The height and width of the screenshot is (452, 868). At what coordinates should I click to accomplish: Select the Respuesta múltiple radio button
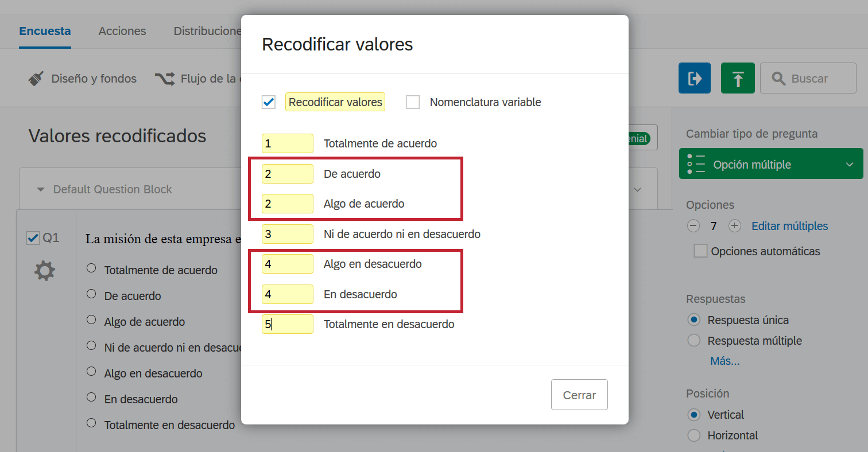coord(693,340)
